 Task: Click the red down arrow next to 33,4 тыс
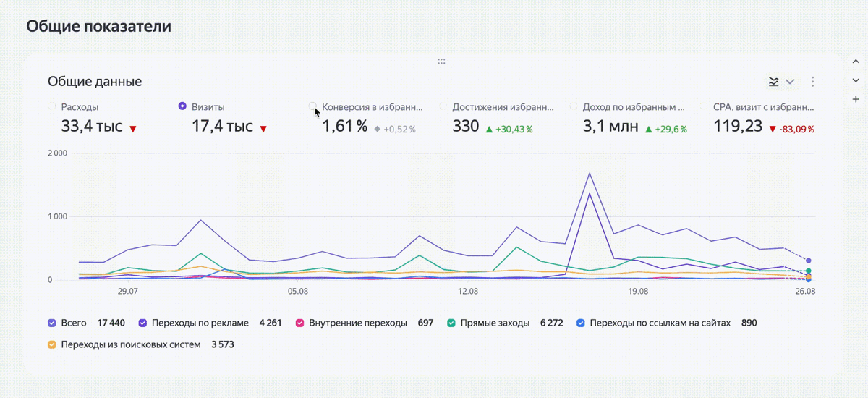[x=133, y=129]
